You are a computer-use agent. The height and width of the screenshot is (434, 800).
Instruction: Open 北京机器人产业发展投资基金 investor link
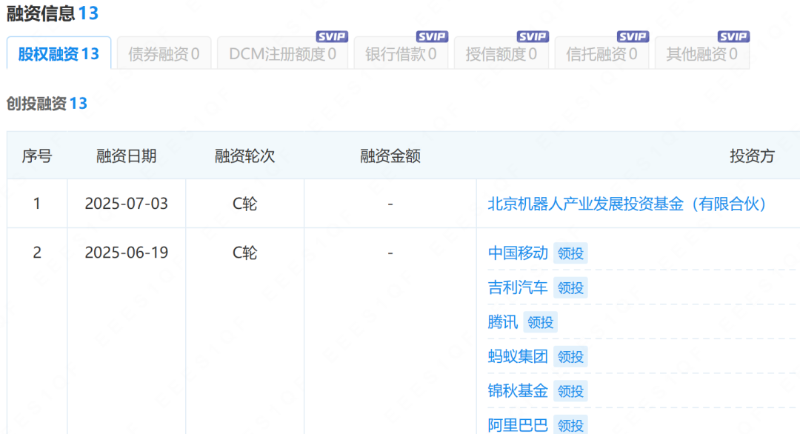(626, 204)
